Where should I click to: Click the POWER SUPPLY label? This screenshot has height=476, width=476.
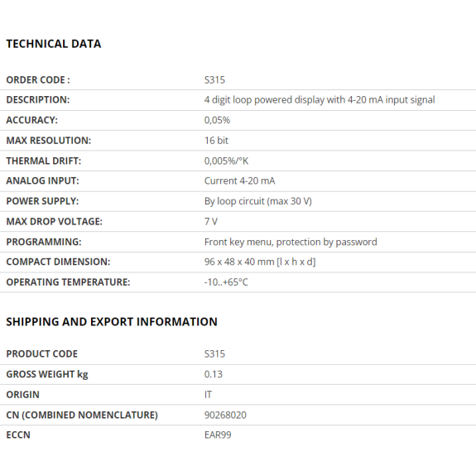pos(42,201)
